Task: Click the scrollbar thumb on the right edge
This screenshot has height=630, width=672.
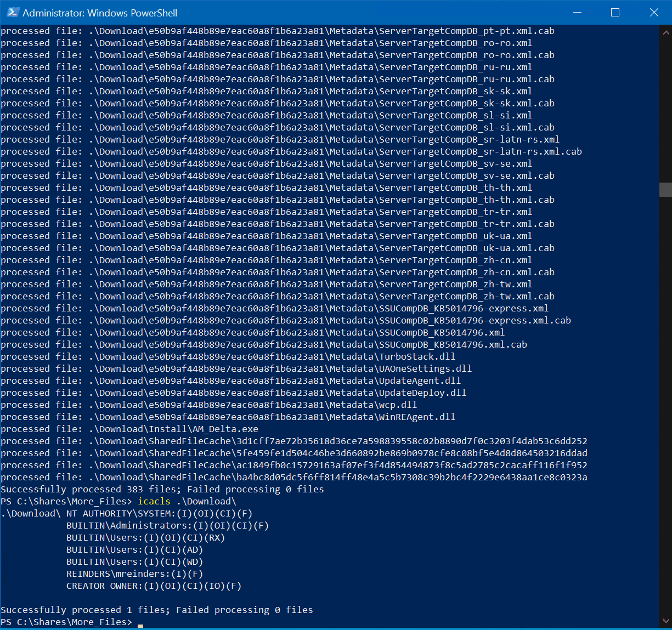Action: click(x=665, y=189)
